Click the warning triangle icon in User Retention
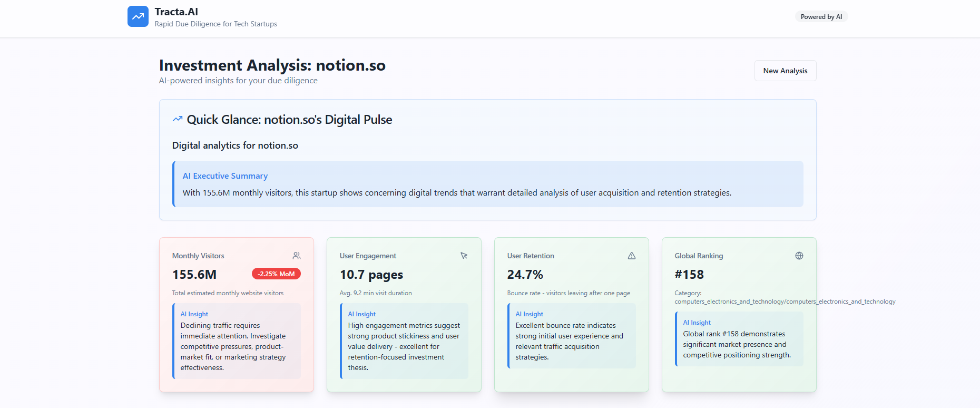 pyautogui.click(x=632, y=256)
